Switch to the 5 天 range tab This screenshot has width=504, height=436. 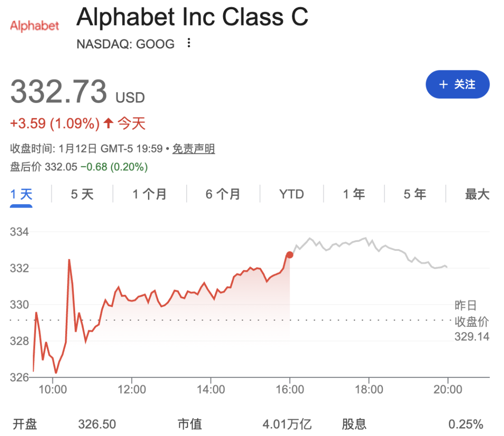[82, 194]
